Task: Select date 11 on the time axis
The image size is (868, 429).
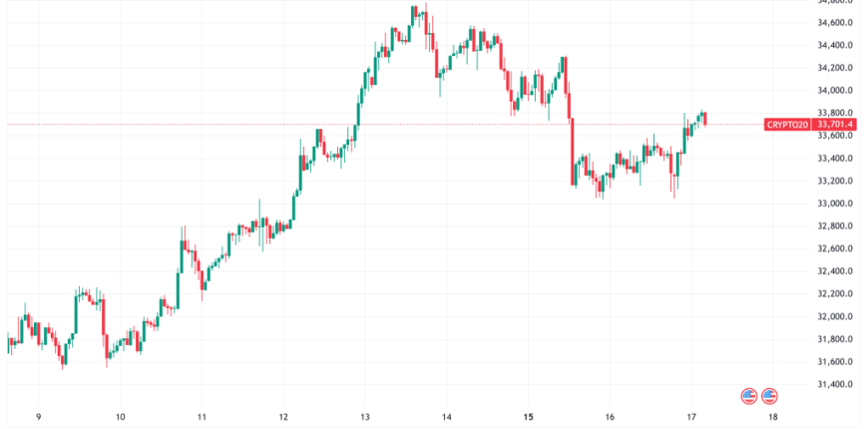Action: pos(202,417)
